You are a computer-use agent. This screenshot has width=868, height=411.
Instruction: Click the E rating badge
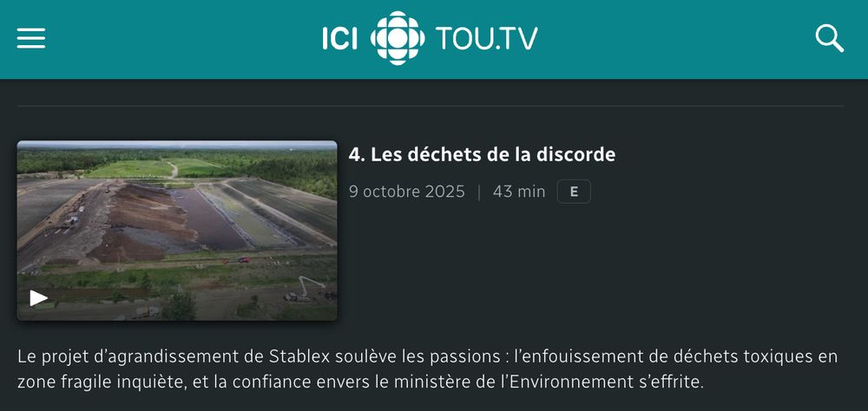tap(574, 192)
